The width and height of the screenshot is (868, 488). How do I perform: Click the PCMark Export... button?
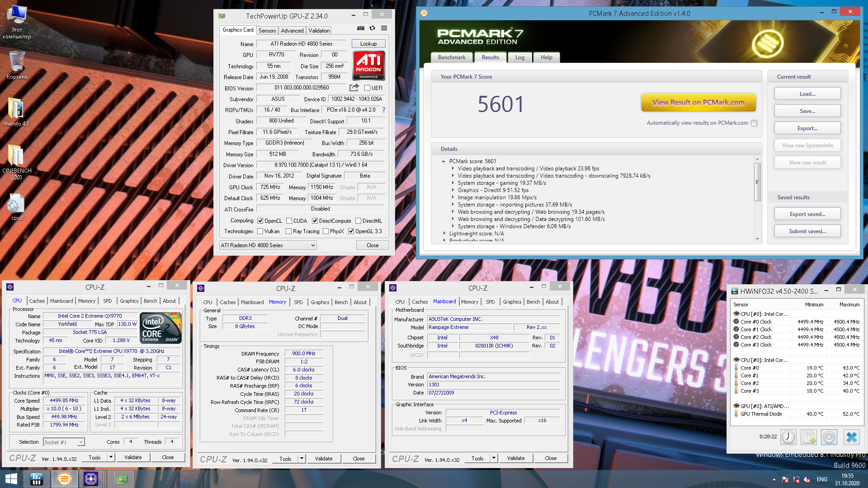tap(807, 128)
